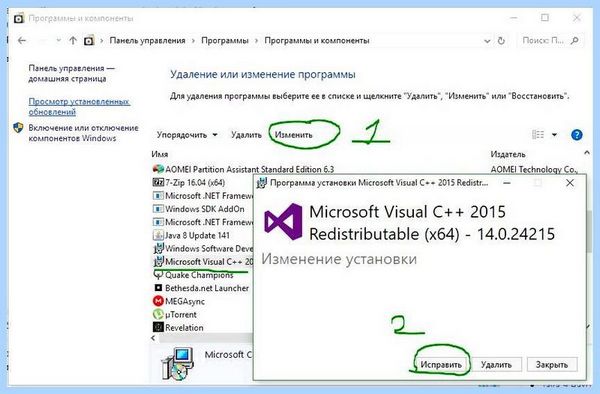Sort by the Издатель column header
The width and height of the screenshot is (600, 394).
(508, 154)
